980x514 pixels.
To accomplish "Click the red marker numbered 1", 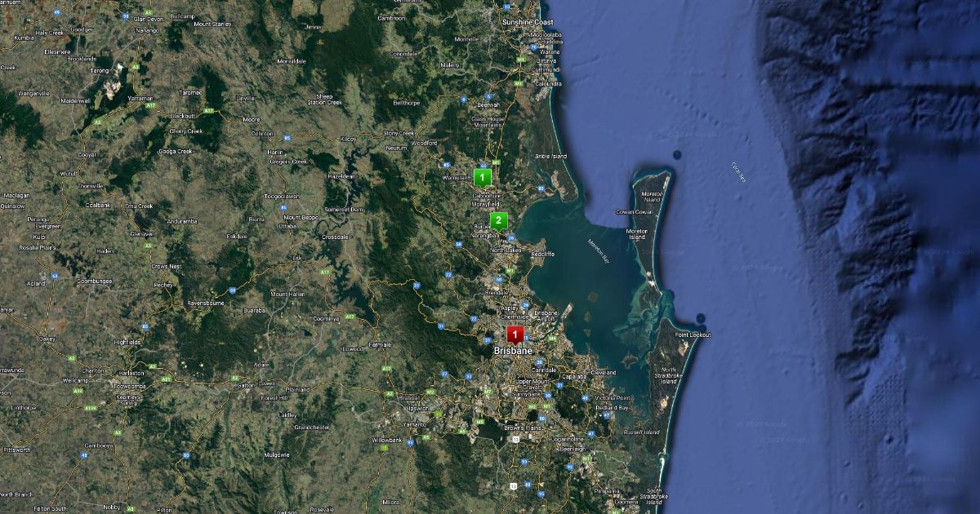I will tap(515, 335).
